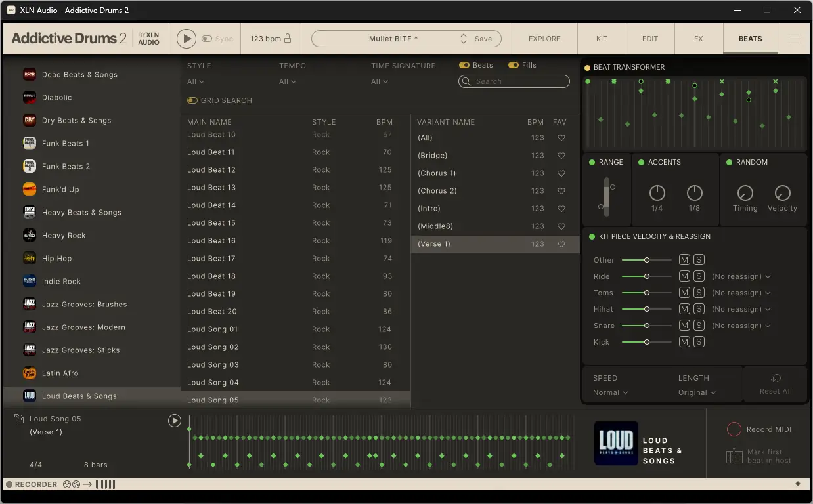Click the Latin Afro pack icon
Screen dimensions: 813x504
click(30, 373)
